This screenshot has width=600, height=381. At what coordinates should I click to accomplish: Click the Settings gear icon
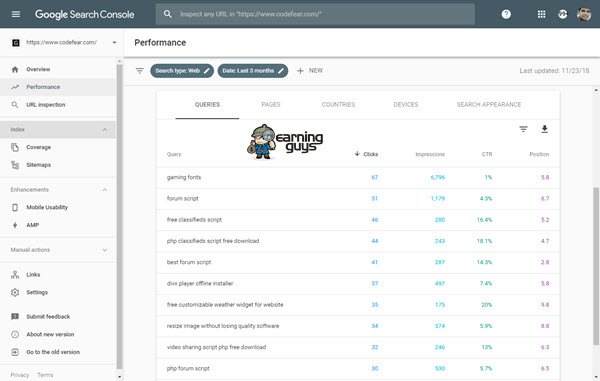(15, 292)
